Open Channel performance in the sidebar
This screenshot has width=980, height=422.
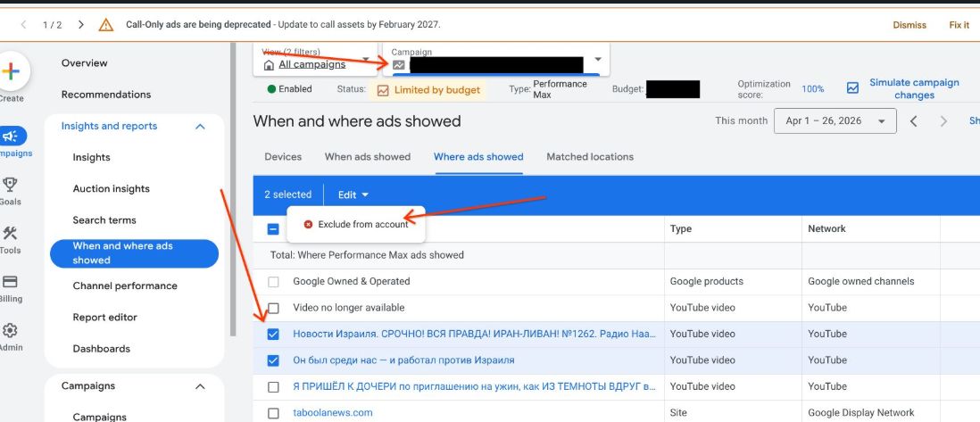click(x=125, y=285)
